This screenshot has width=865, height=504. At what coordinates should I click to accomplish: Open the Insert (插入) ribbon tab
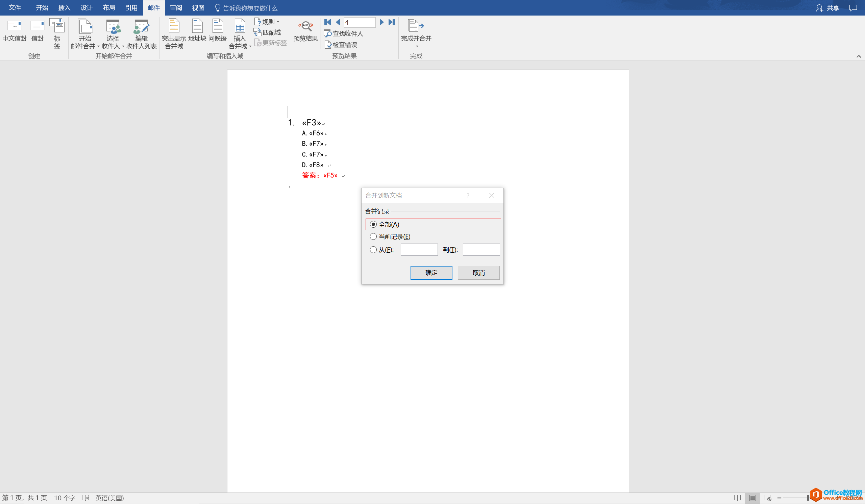click(x=64, y=7)
